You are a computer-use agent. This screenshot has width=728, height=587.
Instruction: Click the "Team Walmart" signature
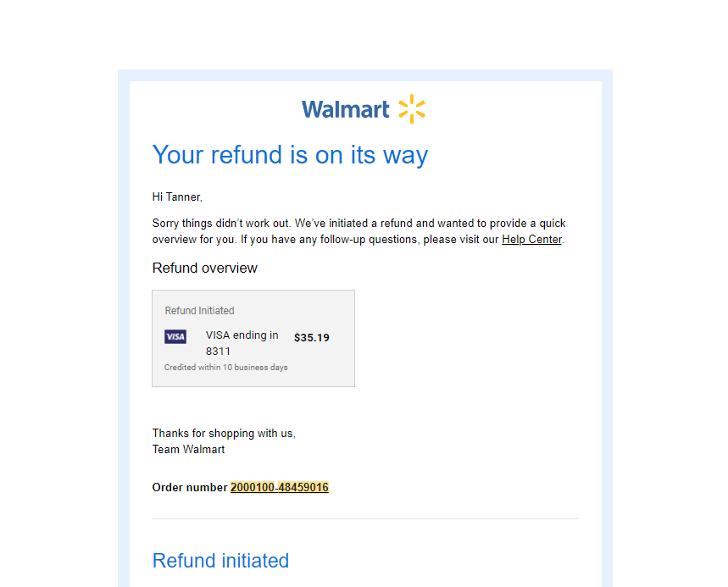pos(188,449)
